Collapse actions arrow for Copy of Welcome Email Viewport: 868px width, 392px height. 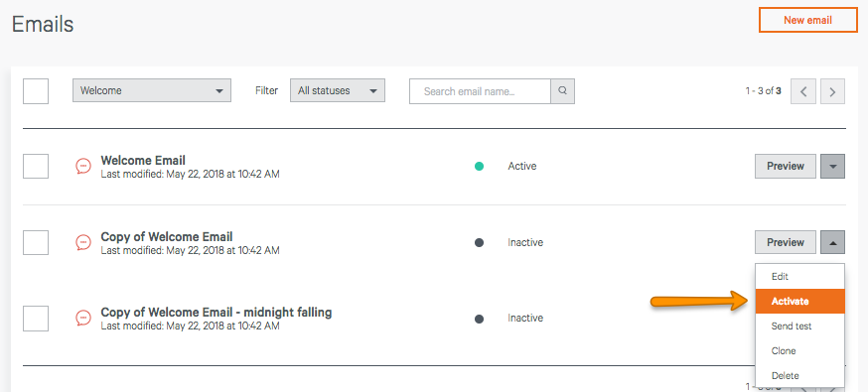832,242
